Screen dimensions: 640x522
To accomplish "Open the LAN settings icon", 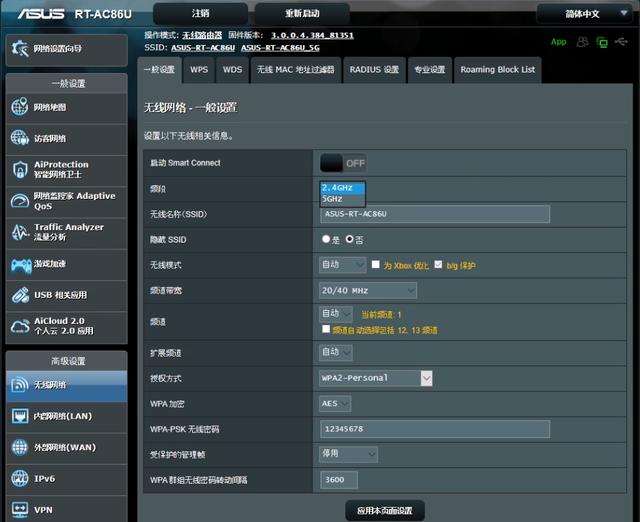I will [20, 416].
